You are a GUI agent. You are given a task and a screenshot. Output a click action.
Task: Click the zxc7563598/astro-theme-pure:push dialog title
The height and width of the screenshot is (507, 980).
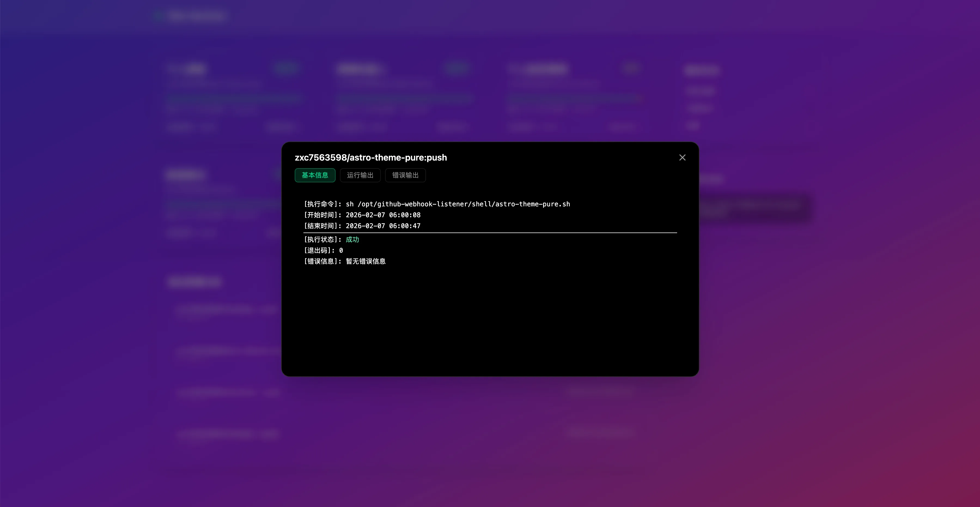pos(370,158)
